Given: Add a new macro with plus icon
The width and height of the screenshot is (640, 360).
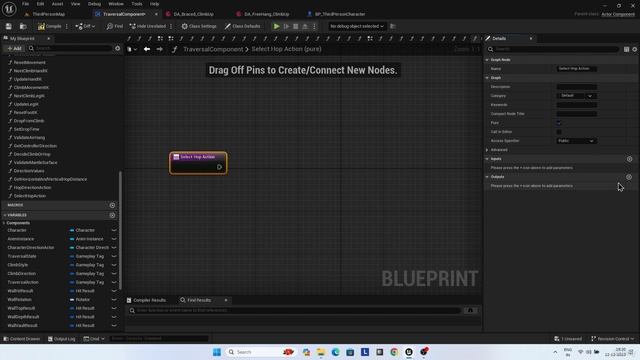Looking at the screenshot, I should click(x=112, y=205).
